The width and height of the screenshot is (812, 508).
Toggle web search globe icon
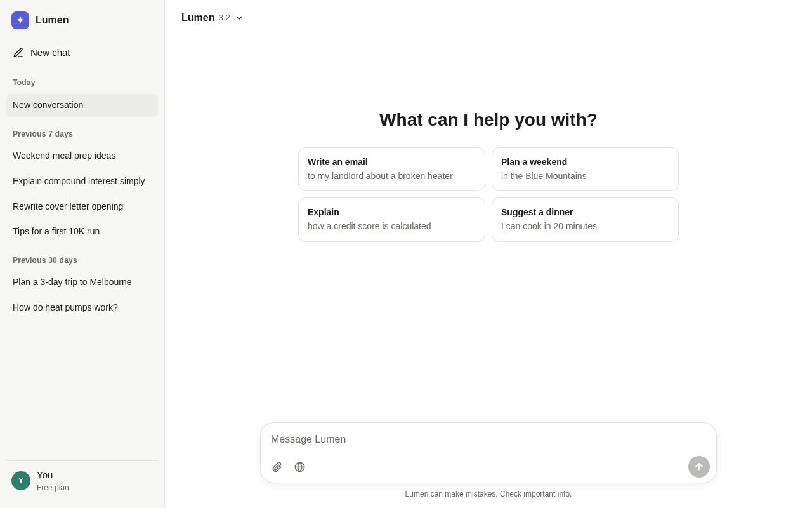pos(299,467)
